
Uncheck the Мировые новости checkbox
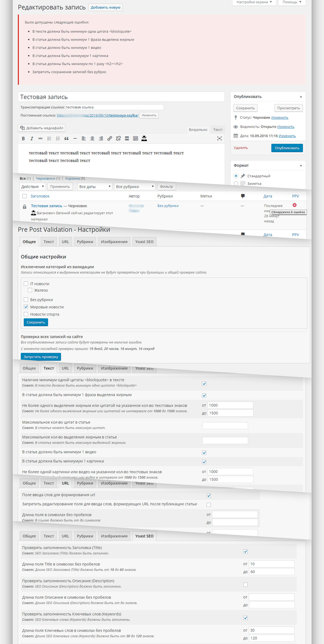pyautogui.click(x=26, y=307)
